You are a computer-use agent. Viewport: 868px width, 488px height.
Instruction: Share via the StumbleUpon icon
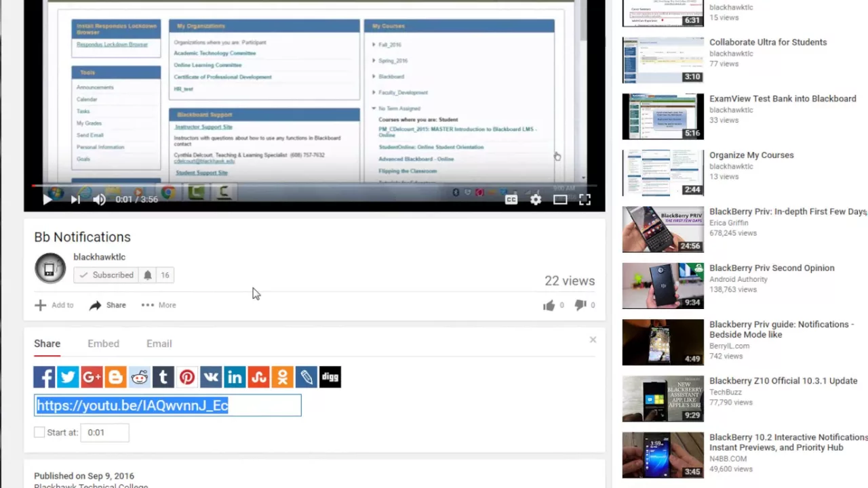coord(258,377)
